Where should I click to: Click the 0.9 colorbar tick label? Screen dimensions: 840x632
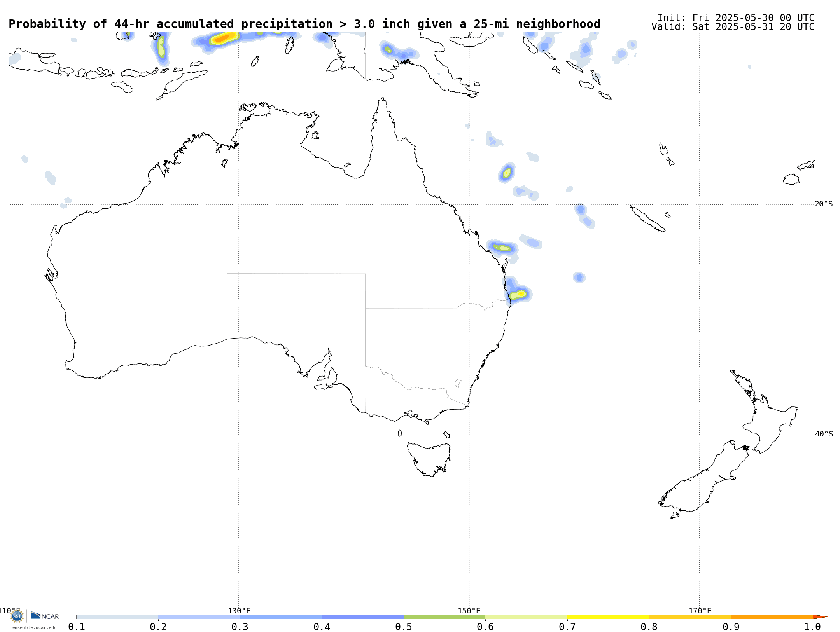tap(731, 627)
